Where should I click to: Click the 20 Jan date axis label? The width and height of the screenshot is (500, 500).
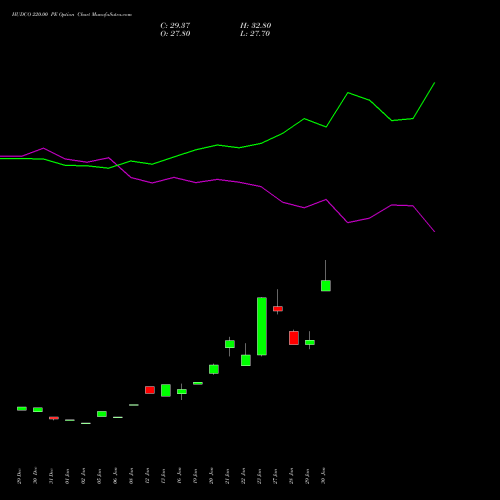211,476
